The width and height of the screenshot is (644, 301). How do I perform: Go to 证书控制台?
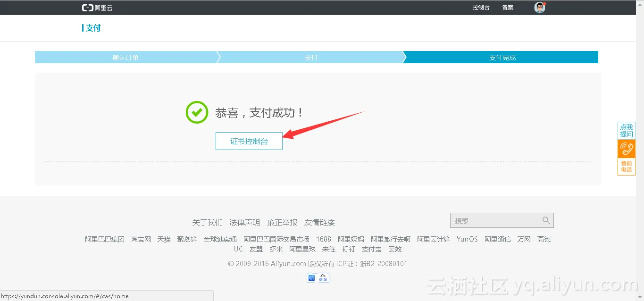coord(249,141)
